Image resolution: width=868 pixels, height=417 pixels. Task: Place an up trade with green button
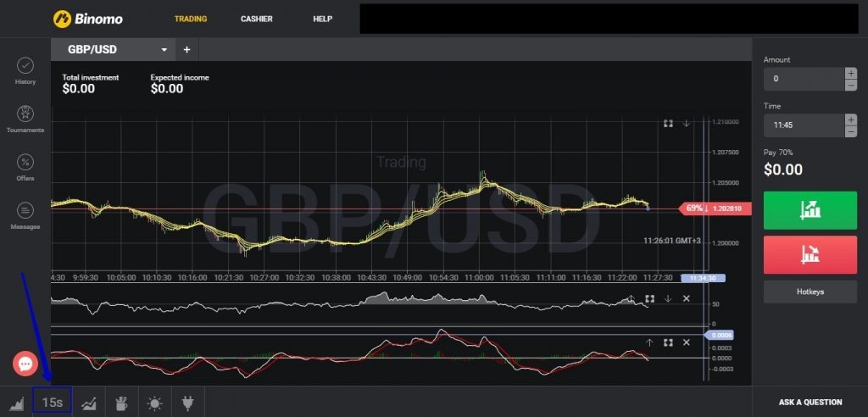click(x=810, y=210)
